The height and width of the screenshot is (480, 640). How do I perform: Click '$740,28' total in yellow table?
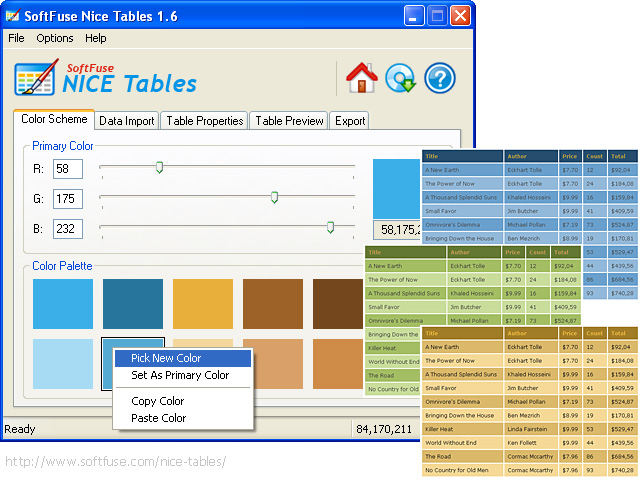[x=622, y=470]
